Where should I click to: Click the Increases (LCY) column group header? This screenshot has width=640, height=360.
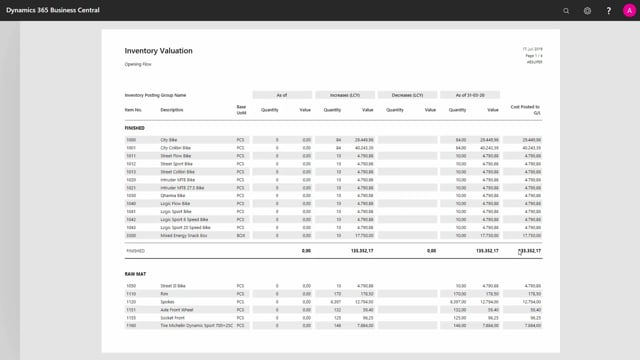pos(345,95)
